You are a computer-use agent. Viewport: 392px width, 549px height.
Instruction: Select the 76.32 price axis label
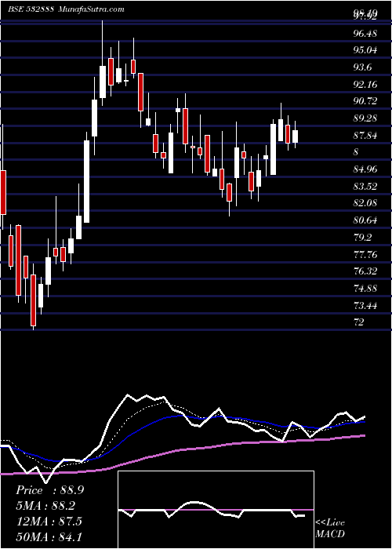pos(365,271)
